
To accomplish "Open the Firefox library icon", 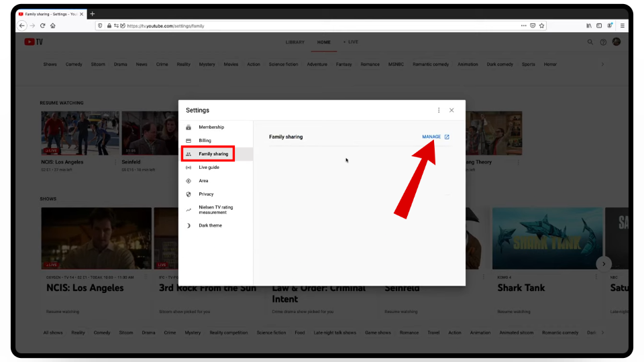I will [x=589, y=25].
